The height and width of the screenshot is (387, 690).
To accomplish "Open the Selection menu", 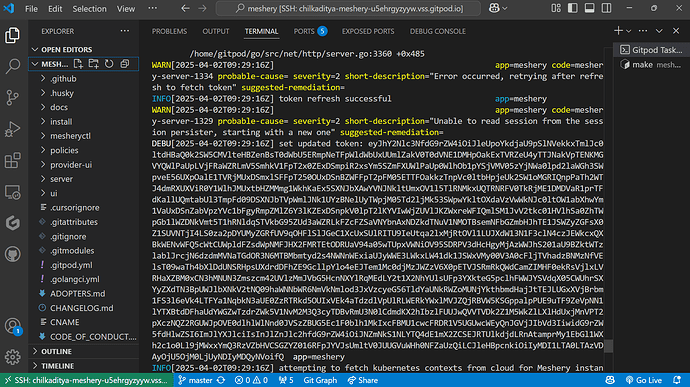I will pyautogui.click(x=89, y=8).
